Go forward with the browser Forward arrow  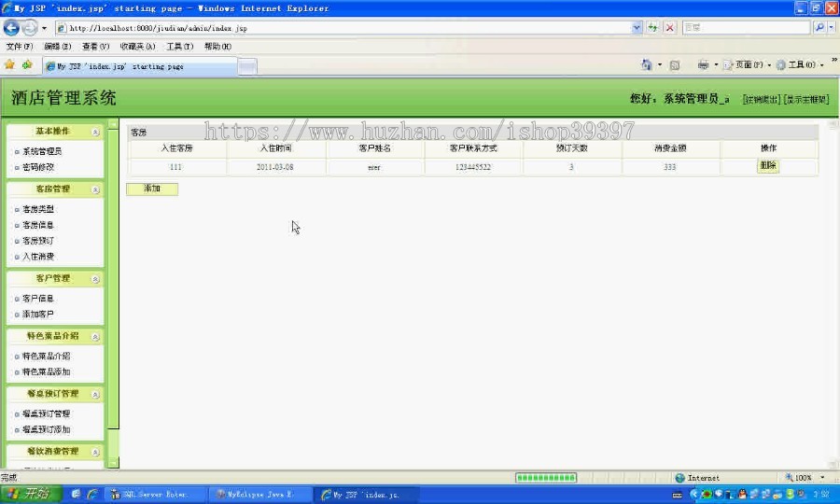tap(30, 27)
